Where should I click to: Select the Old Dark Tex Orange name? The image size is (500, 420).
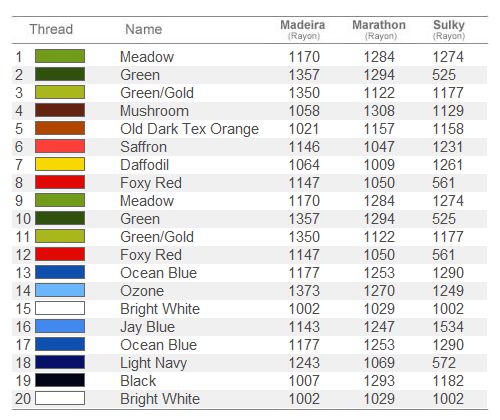189,129
